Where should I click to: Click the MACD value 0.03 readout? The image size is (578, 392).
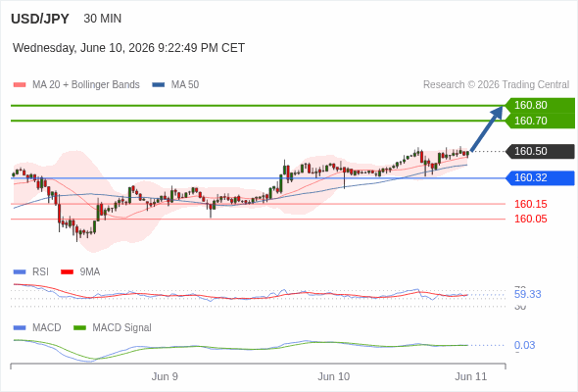(x=524, y=345)
